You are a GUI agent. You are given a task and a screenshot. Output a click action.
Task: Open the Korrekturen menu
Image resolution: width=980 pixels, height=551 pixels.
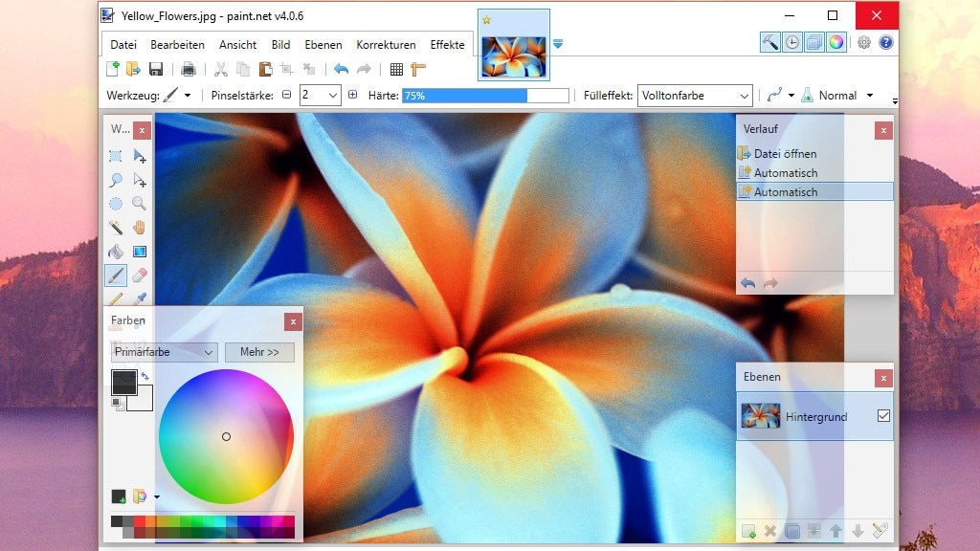point(386,44)
